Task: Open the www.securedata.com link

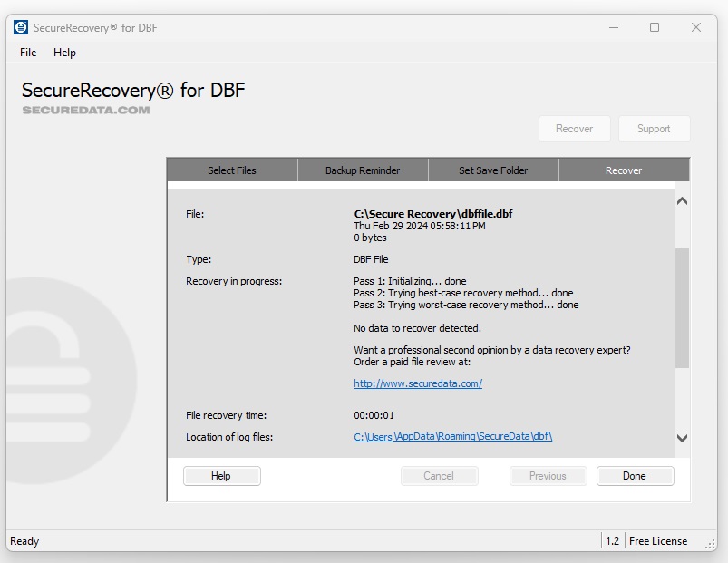Action: [418, 383]
